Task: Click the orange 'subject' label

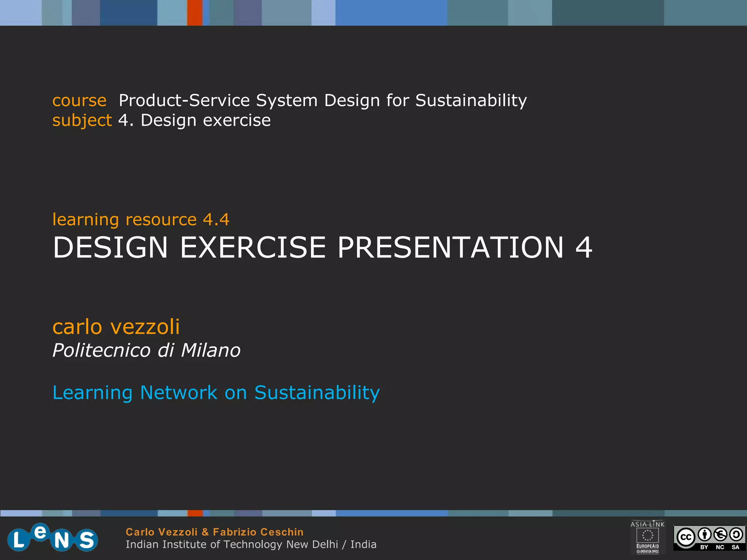Action: 82,120
